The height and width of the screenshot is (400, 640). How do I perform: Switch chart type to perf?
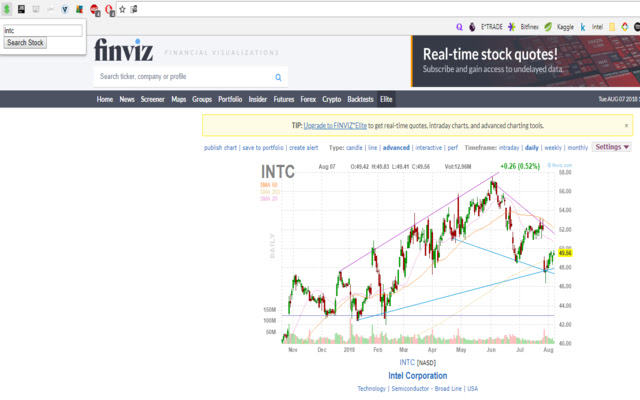(x=453, y=148)
